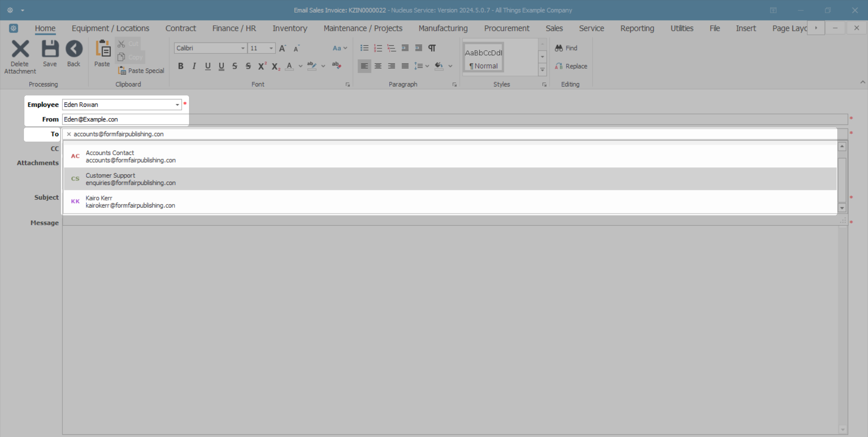Open the Styles dialog launcher
This screenshot has height=437, width=868.
click(544, 85)
